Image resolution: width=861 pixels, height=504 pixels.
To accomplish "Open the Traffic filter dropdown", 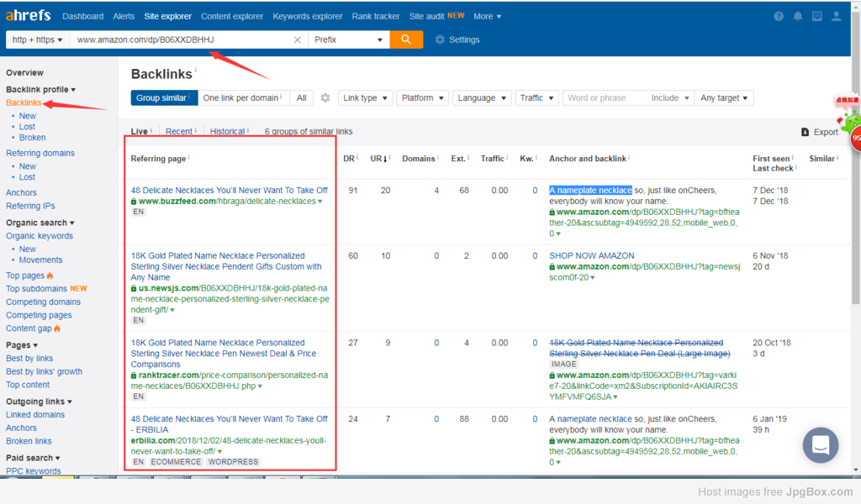I will pyautogui.click(x=536, y=97).
